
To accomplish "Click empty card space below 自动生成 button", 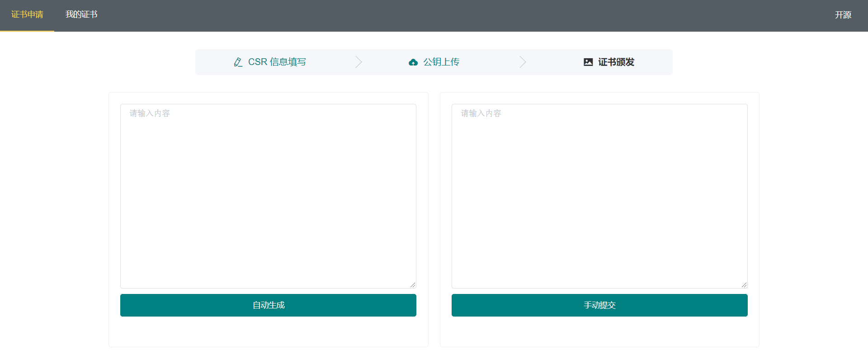I will pos(268,332).
